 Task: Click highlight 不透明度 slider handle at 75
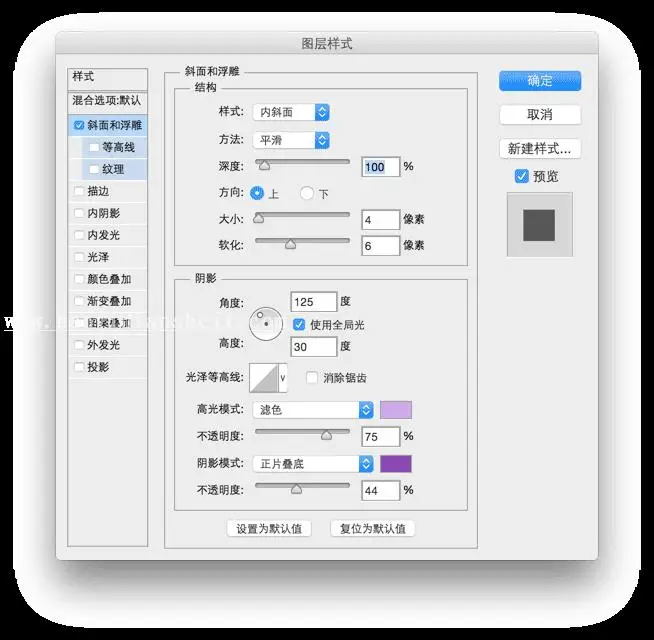327,436
